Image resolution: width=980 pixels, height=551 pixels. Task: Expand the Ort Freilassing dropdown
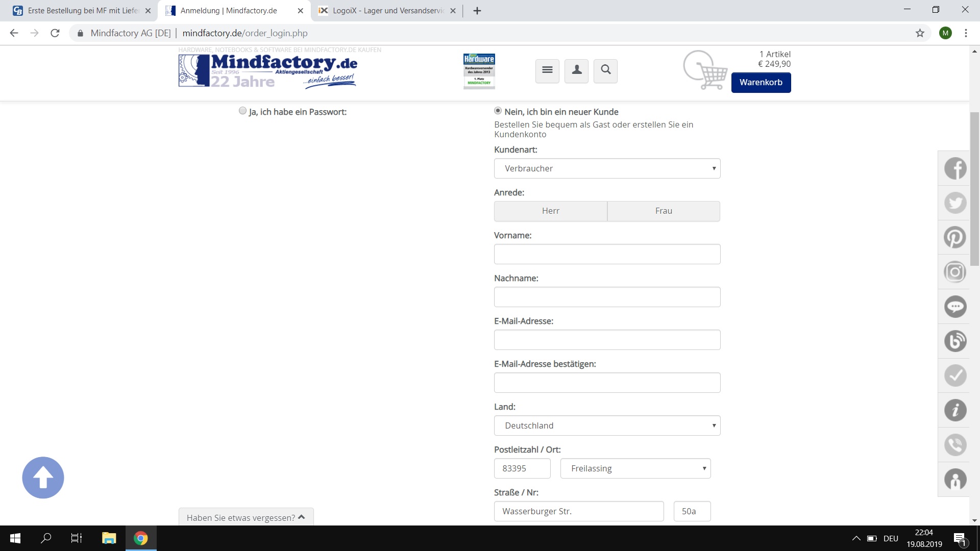click(635, 468)
